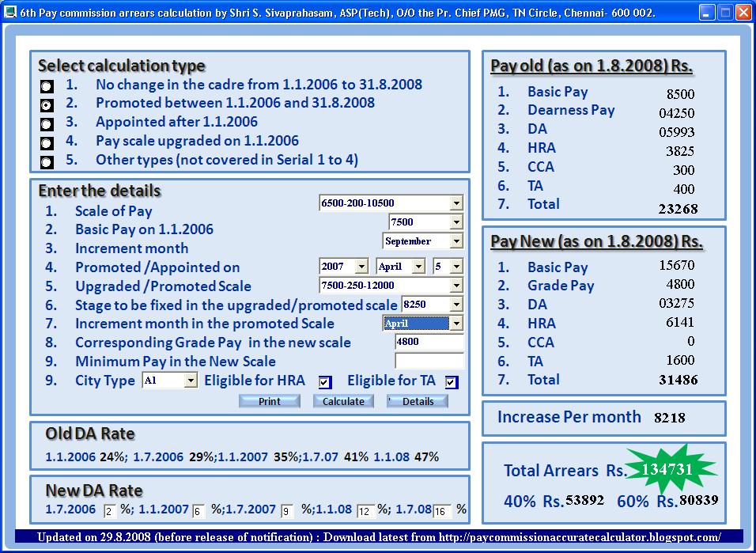
Task: Open Basic Pay on 1.1.2006 dropdown
Action: (x=456, y=222)
